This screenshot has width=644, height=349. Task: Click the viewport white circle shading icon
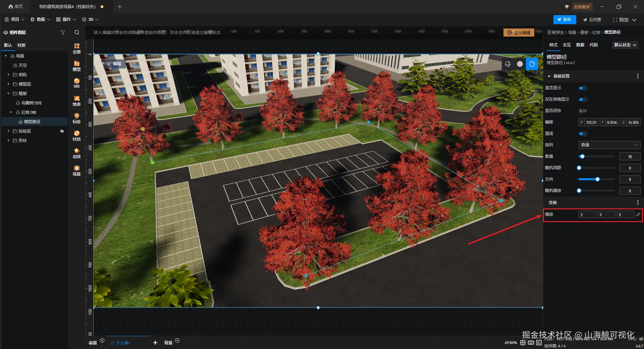(520, 64)
